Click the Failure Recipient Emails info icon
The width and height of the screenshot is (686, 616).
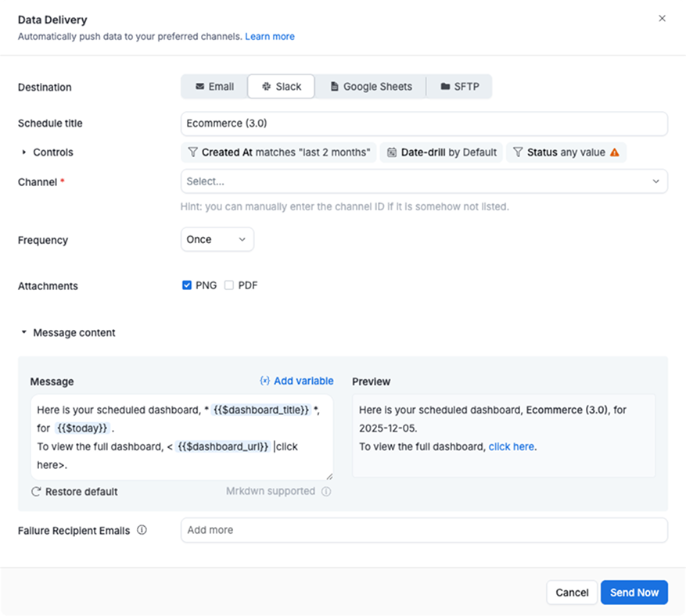pyautogui.click(x=142, y=530)
